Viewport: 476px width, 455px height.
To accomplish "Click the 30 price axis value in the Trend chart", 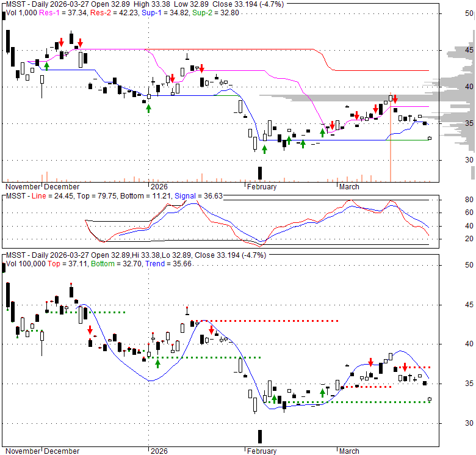I will click(x=469, y=423).
